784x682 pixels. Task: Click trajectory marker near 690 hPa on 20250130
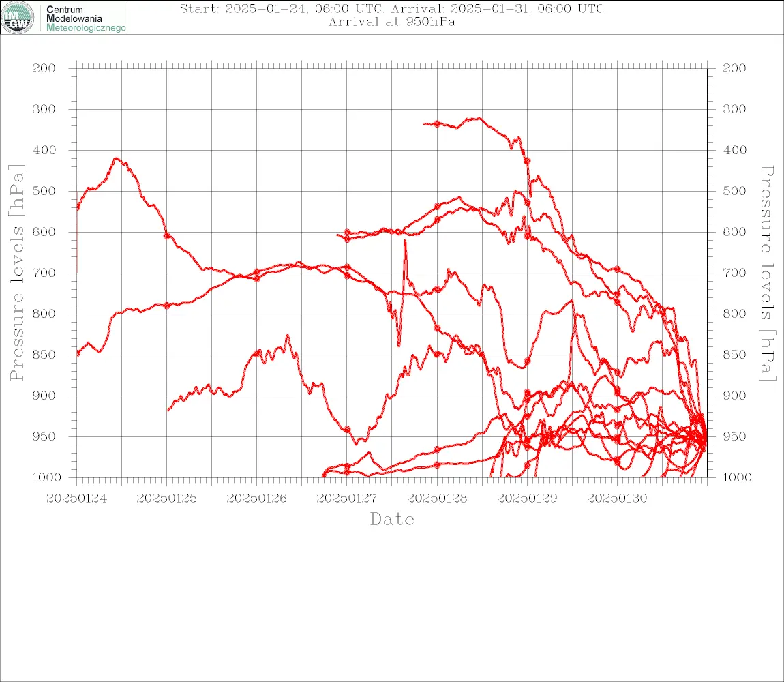617,269
